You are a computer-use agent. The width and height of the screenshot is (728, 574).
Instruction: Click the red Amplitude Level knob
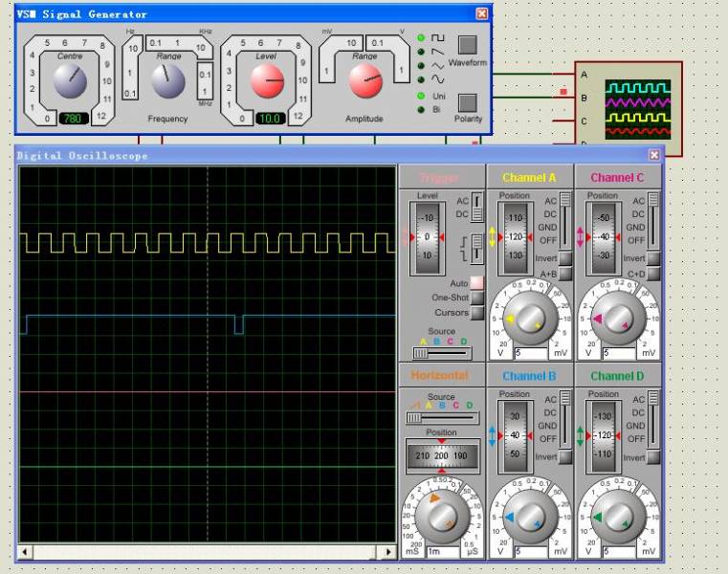coord(267,82)
